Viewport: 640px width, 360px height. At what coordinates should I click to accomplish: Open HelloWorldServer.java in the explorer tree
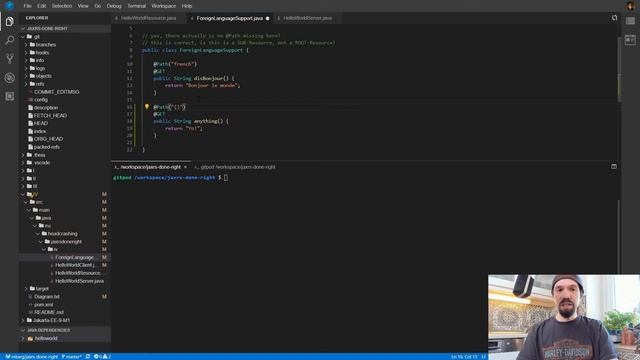79,281
